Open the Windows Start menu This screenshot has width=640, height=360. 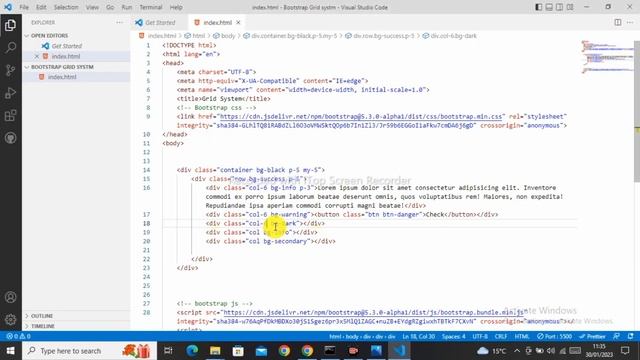tap(11, 351)
